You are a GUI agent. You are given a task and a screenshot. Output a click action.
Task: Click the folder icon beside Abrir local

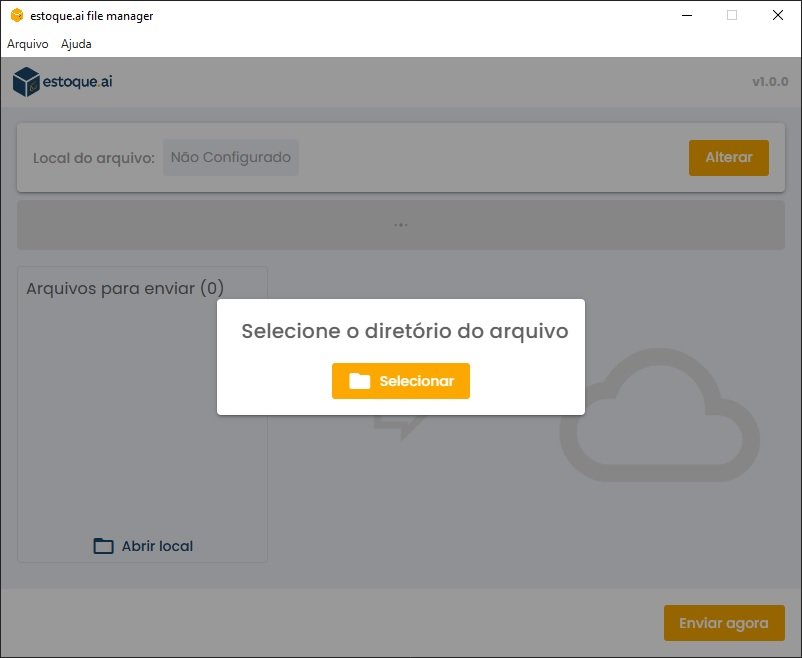coord(103,546)
